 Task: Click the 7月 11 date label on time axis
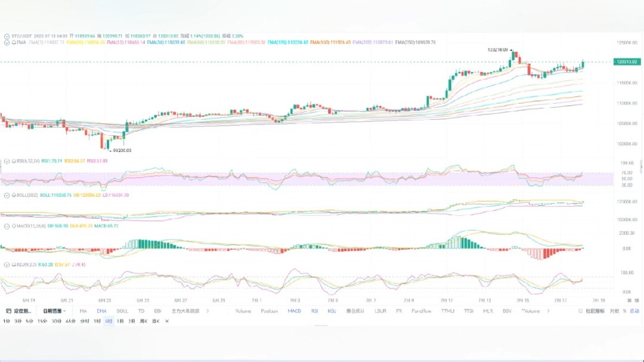pyautogui.click(x=447, y=301)
